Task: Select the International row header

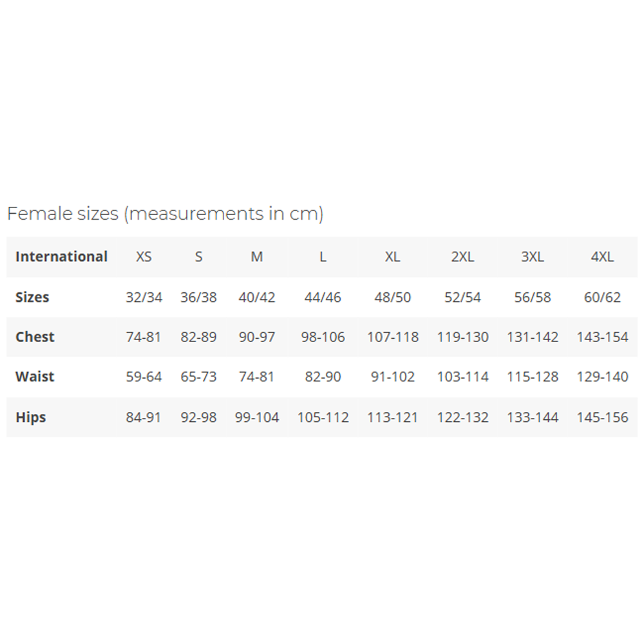Action: click(61, 257)
